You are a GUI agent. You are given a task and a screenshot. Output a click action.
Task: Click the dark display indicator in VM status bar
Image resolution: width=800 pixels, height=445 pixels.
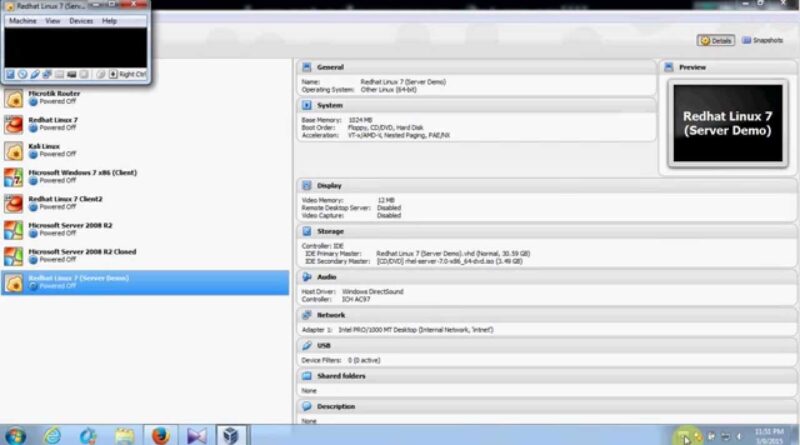(x=71, y=75)
